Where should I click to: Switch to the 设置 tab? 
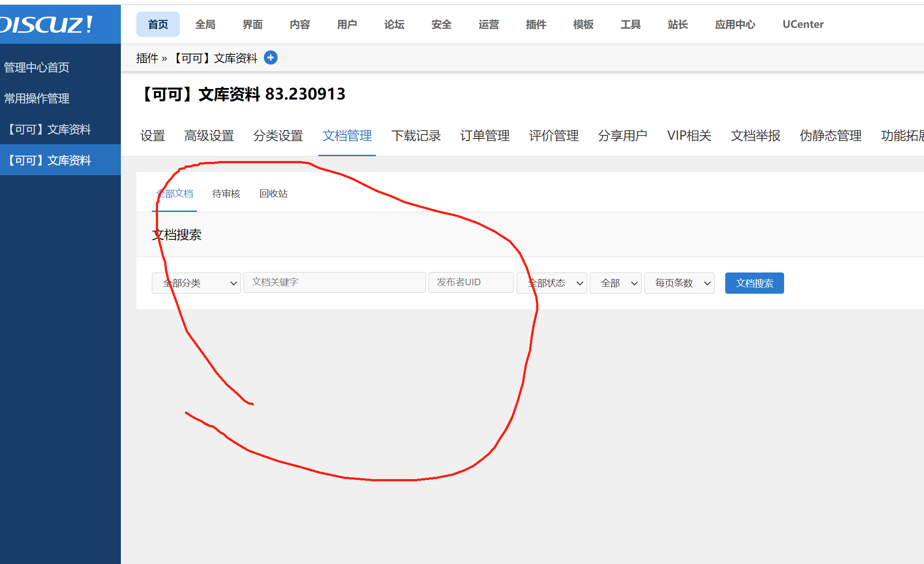pos(153,135)
